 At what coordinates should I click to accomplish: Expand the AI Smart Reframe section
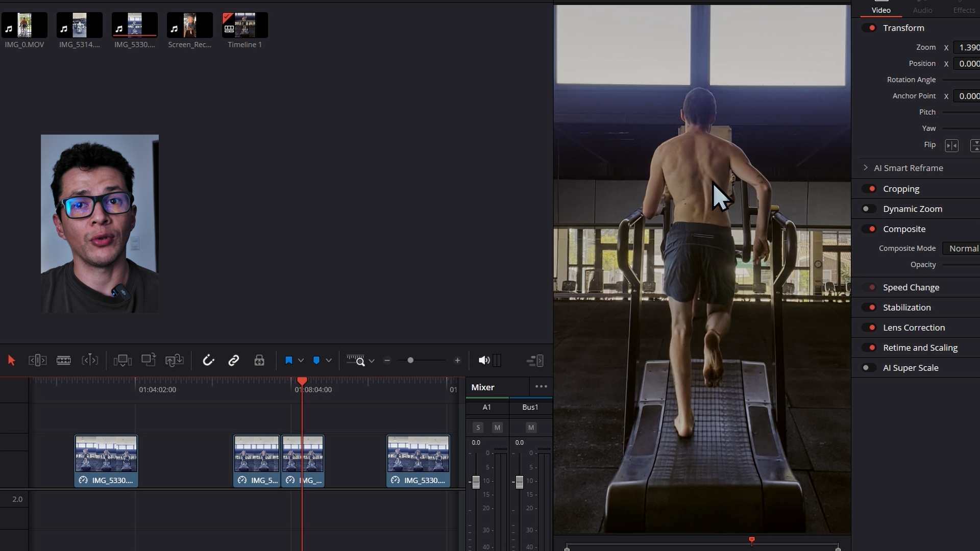[x=865, y=168]
